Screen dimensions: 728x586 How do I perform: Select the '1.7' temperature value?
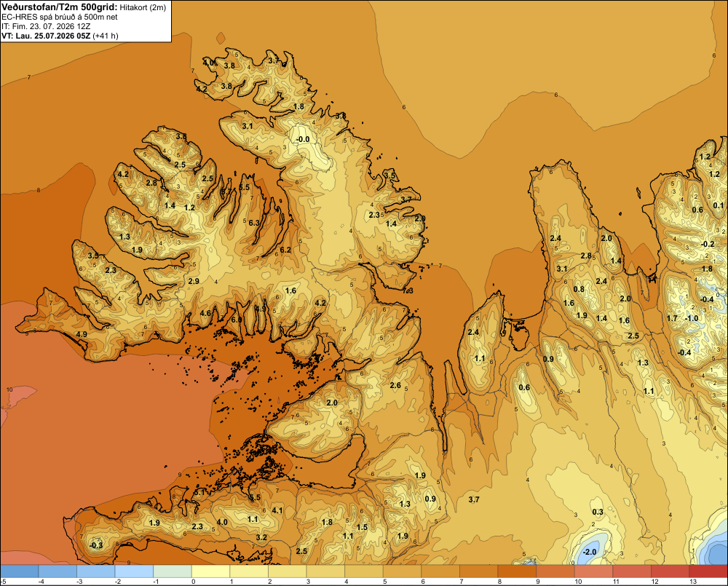(672, 318)
